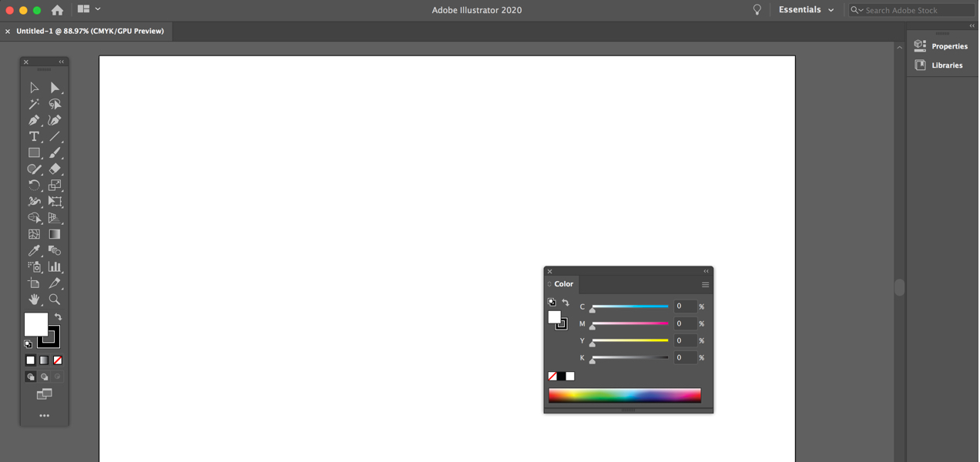Open the Color panel flyout menu

tap(705, 284)
